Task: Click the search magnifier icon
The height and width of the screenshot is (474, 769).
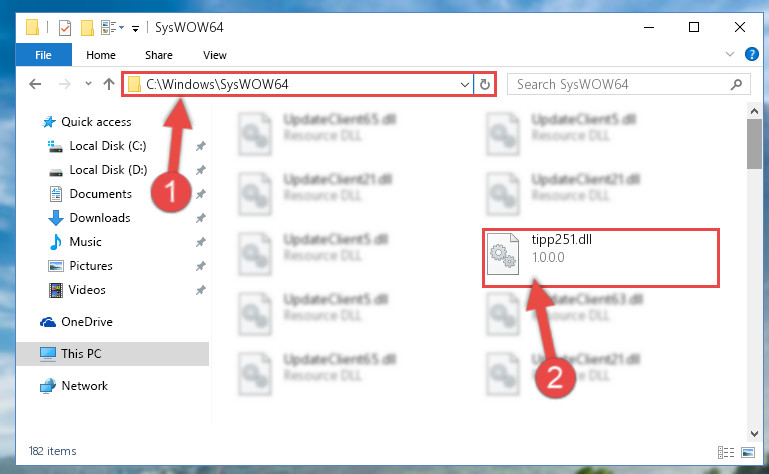Action: pos(736,84)
